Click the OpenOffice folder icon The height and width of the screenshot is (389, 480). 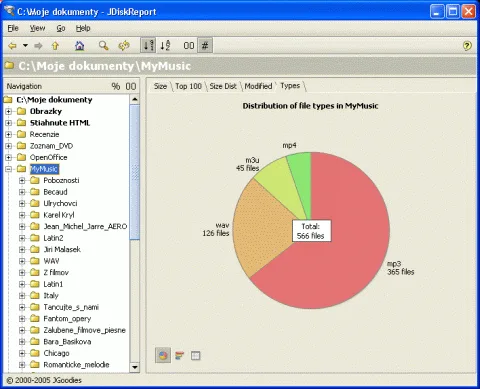(21, 157)
